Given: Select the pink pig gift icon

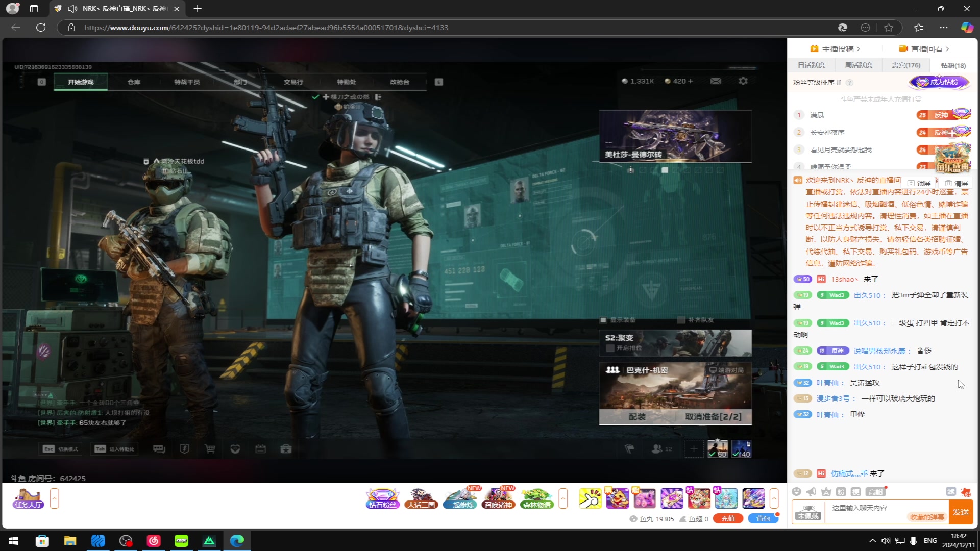Looking at the screenshot, I should pos(645,498).
